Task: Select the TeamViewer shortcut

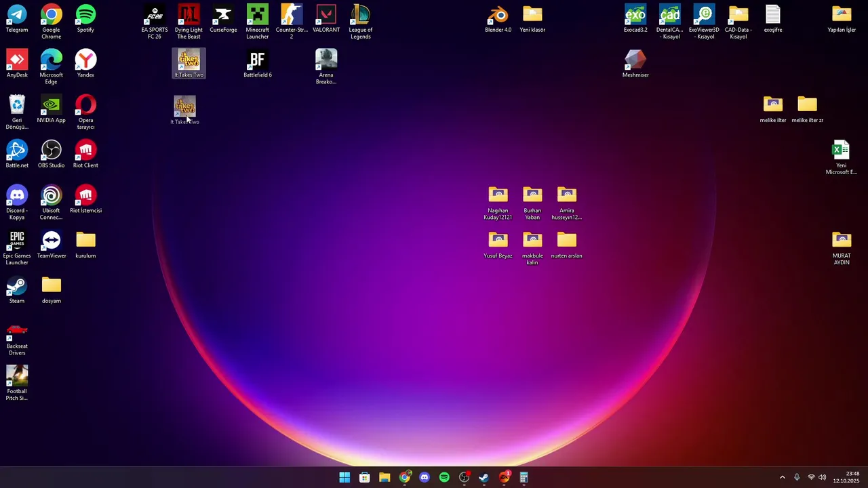Action: [x=52, y=245]
